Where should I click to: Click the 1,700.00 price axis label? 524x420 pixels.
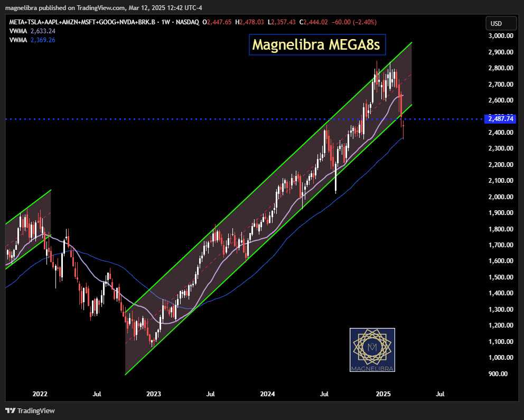(x=501, y=245)
